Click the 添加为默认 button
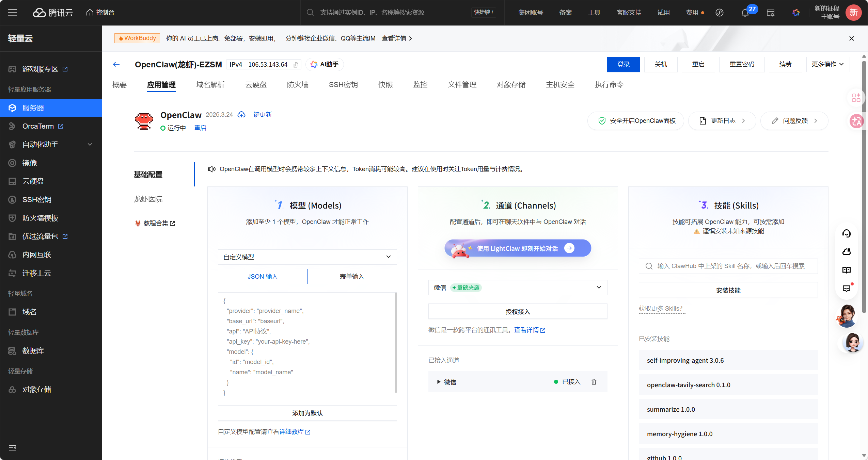The width and height of the screenshot is (868, 460). tap(307, 413)
